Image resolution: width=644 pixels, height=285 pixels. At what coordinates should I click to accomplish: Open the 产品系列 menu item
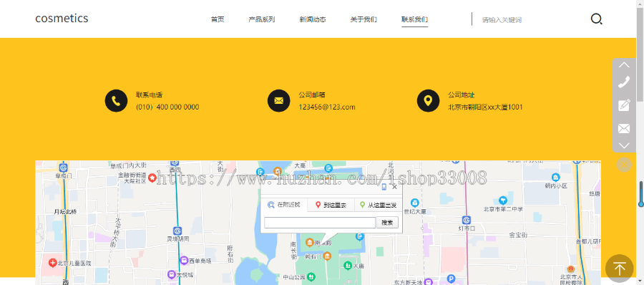[x=262, y=19]
